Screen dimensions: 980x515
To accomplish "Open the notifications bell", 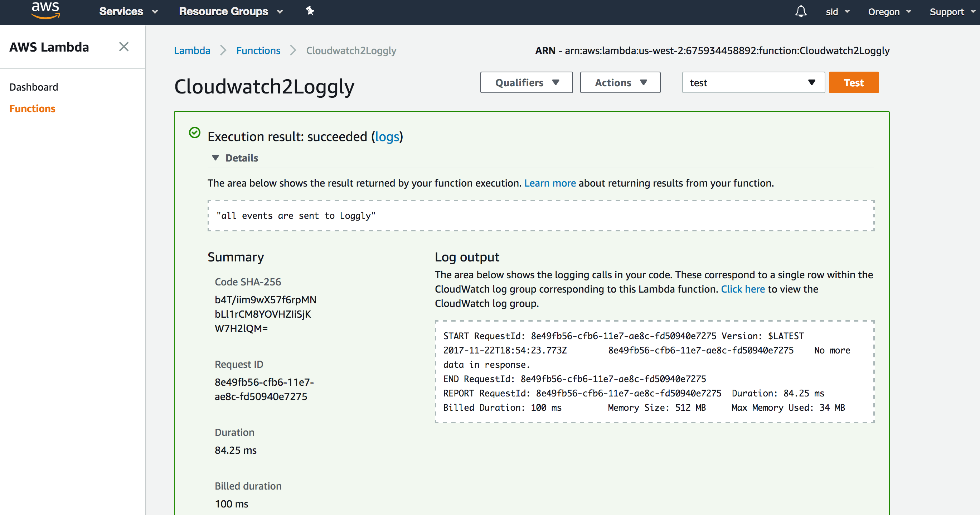I will pyautogui.click(x=800, y=11).
